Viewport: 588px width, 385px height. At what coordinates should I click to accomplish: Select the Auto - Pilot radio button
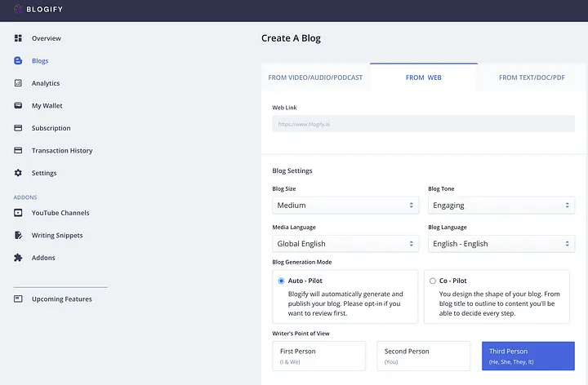click(x=281, y=281)
